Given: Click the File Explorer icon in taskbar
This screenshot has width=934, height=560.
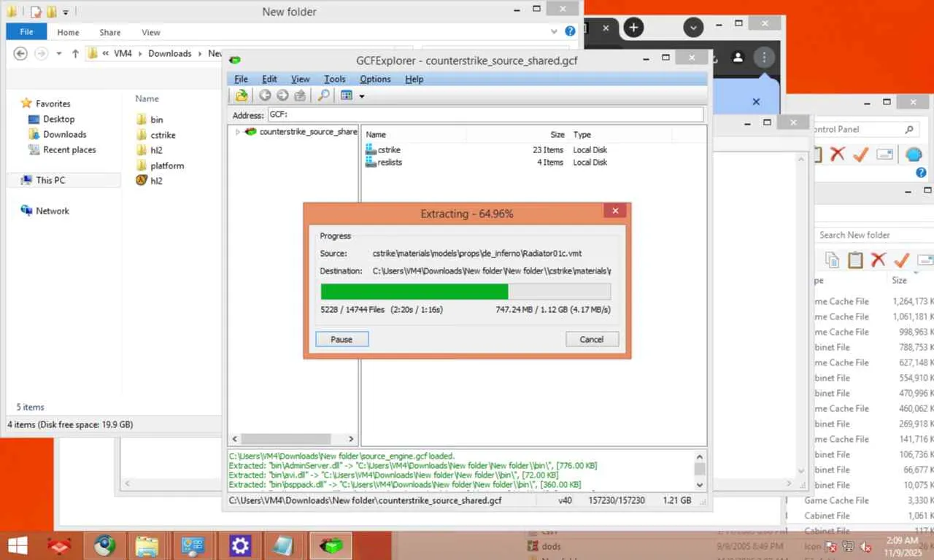Looking at the screenshot, I should pyautogui.click(x=147, y=545).
